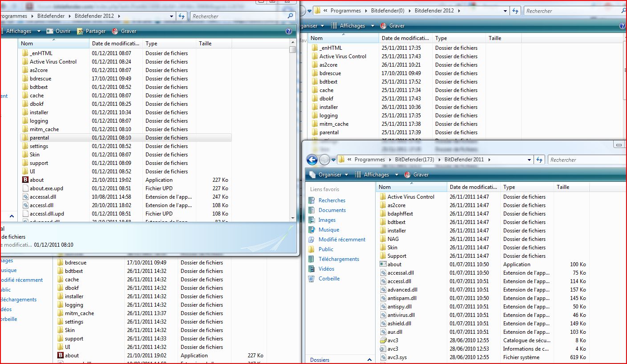Screen dimensions: 627x364
Task: Select _enHTML folder icon in front left window
Action: [25, 53]
